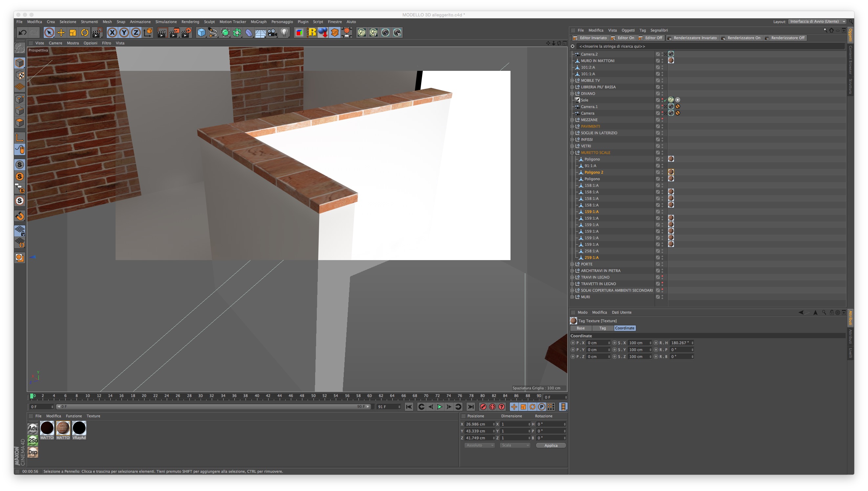Expand the PAVIMENTI group
The width and height of the screenshot is (868, 491).
coord(572,127)
